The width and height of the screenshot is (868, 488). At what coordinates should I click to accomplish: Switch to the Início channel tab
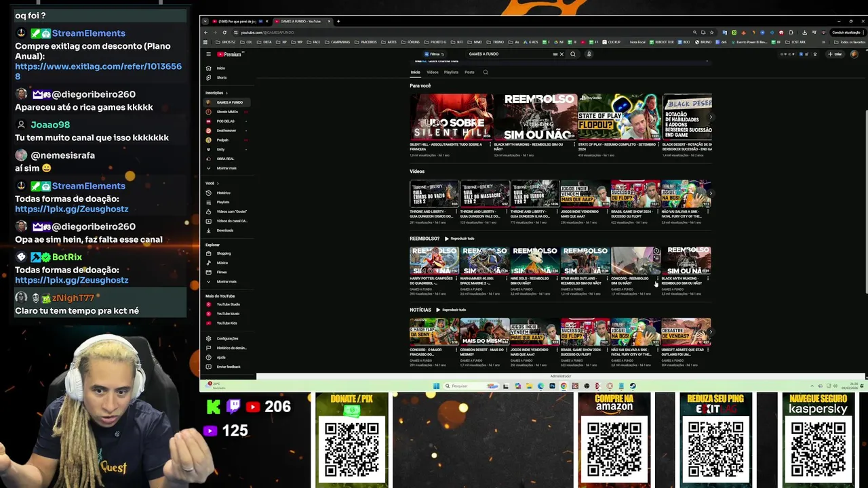415,72
